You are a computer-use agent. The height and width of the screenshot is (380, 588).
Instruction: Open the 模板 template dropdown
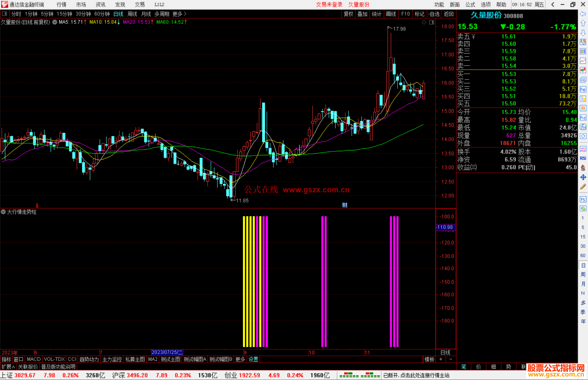pyautogui.click(x=429, y=359)
